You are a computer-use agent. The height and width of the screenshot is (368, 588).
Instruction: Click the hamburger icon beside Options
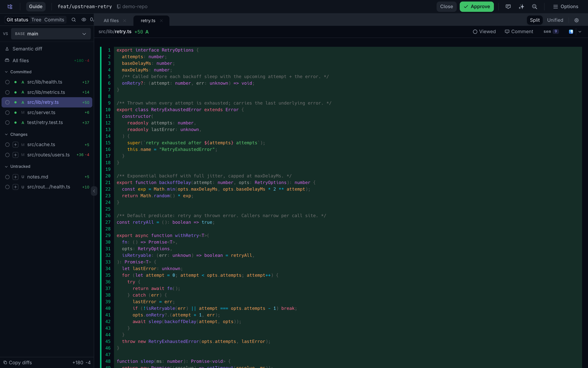point(555,6)
